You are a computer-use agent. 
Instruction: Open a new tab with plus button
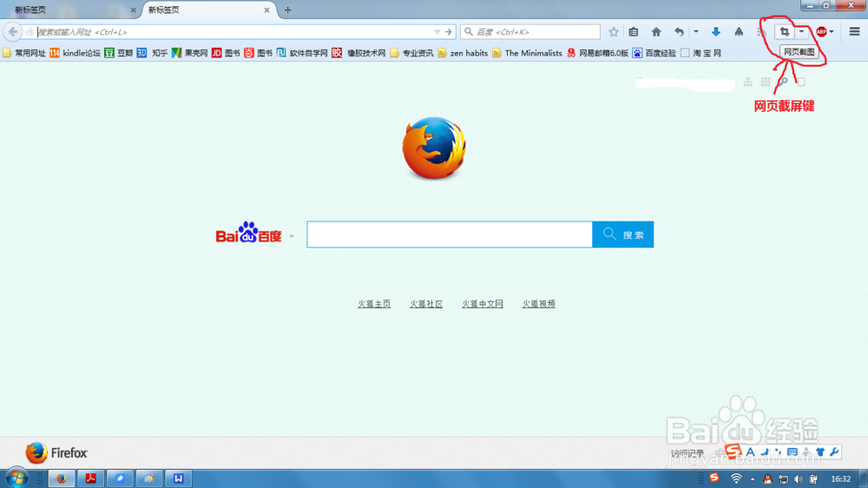[287, 10]
